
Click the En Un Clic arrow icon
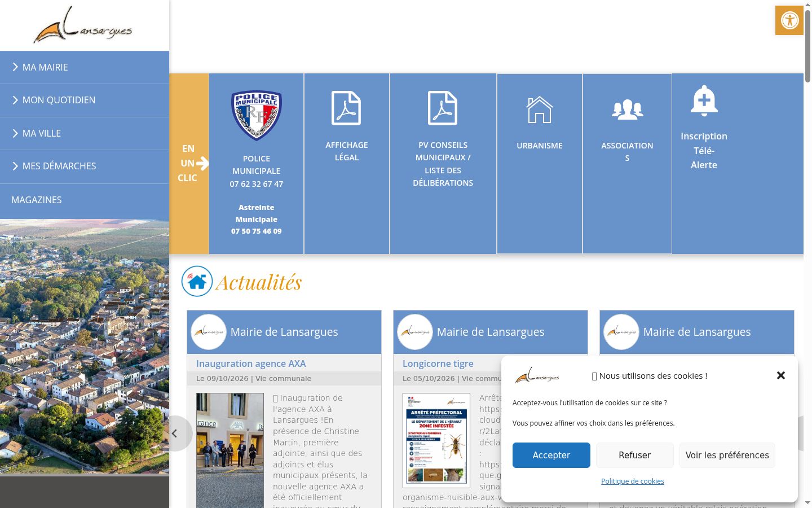click(202, 164)
